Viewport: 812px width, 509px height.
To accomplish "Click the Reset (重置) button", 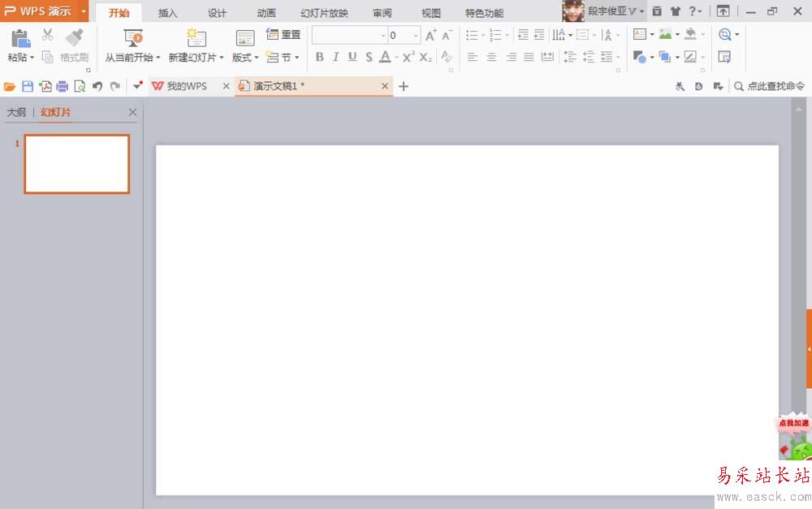I will (283, 35).
